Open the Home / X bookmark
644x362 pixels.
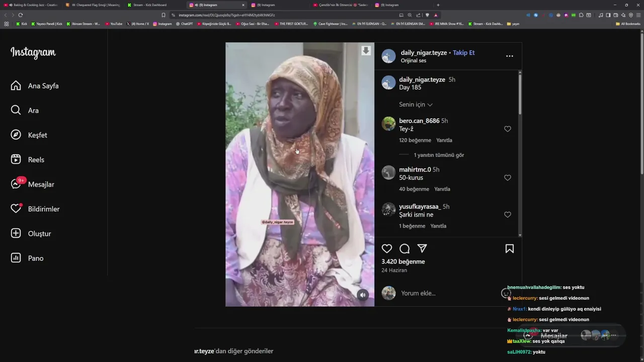tap(138, 24)
